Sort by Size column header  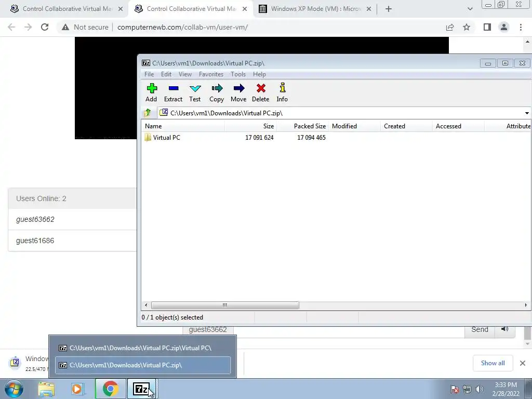pyautogui.click(x=251, y=126)
